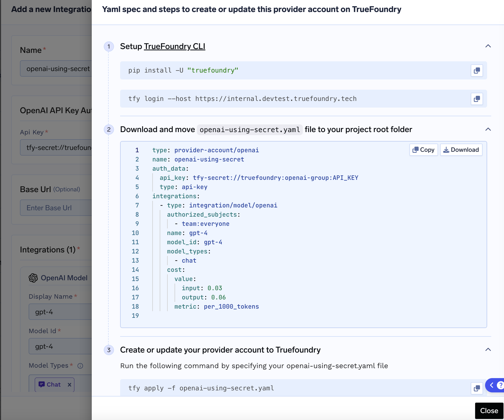Screen dimensions: 504x420
Task: Copy the pip install command
Action: (477, 71)
